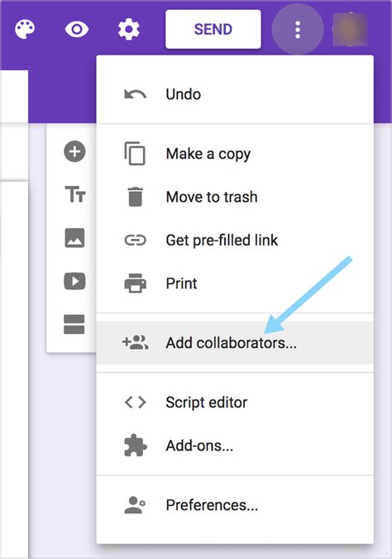
Task: Add a video from the side toolbar
Action: point(74,281)
